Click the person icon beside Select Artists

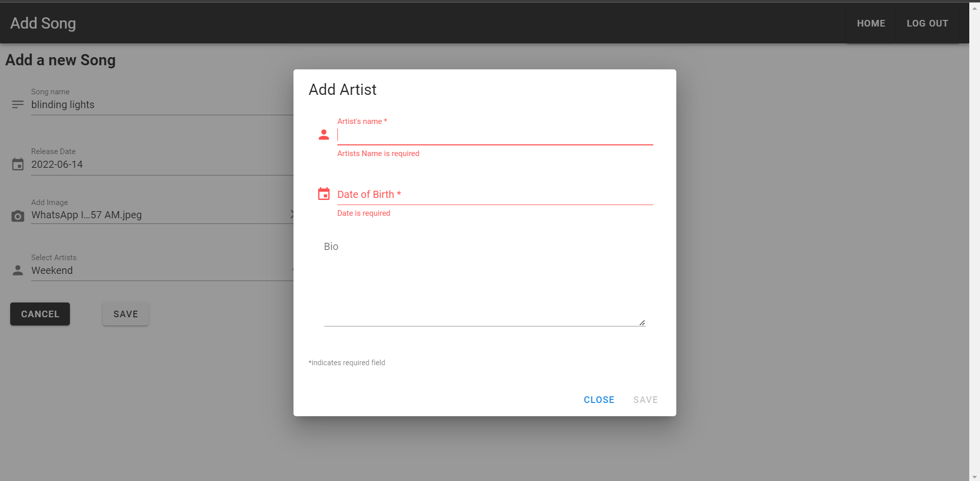[x=17, y=270]
